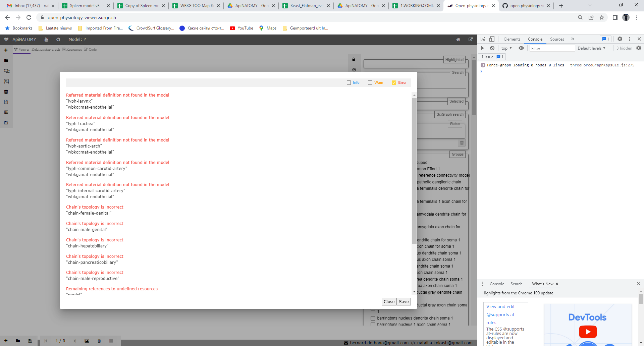Open a model using the folder icon
Viewport: 644px width, 346px height.
[6, 61]
